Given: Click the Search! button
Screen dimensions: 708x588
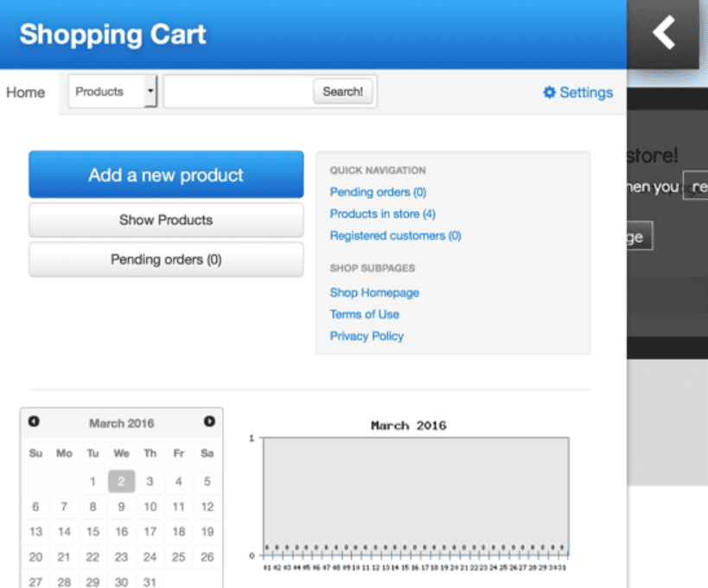Looking at the screenshot, I should 342,92.
